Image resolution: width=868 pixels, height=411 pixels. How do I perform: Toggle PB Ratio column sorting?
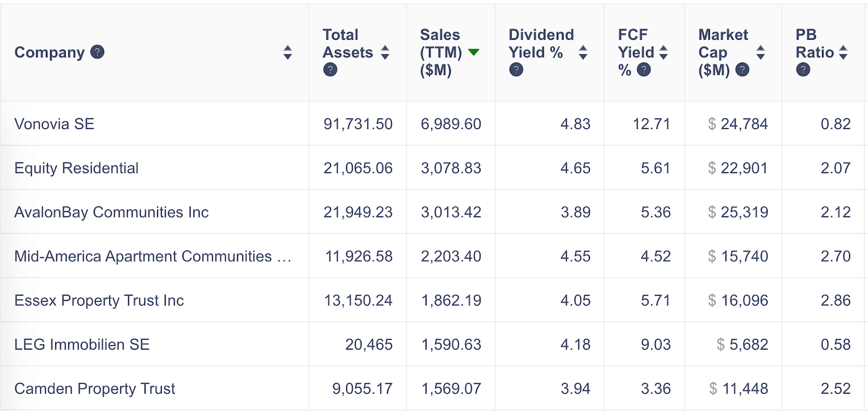tap(844, 53)
